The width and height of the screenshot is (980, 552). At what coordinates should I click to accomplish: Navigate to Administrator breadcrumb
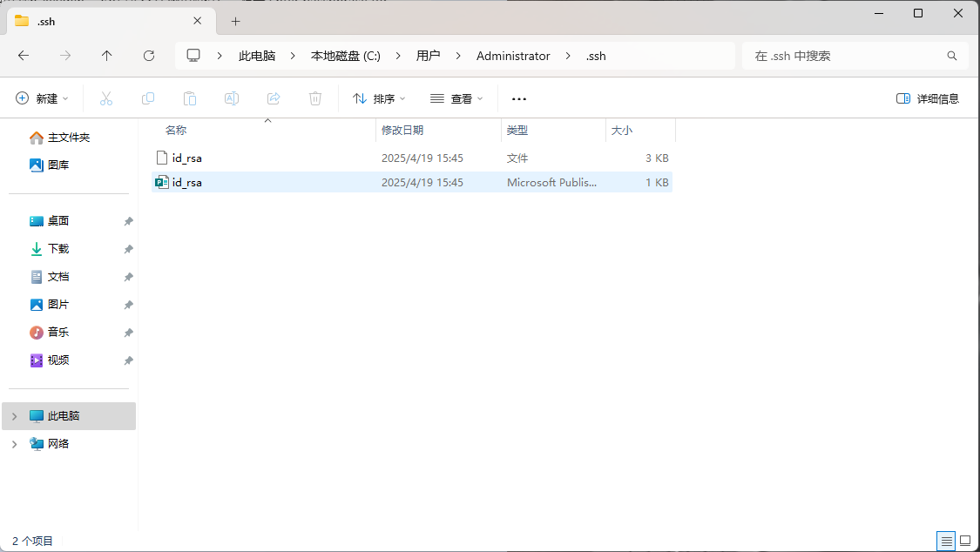pyautogui.click(x=513, y=56)
